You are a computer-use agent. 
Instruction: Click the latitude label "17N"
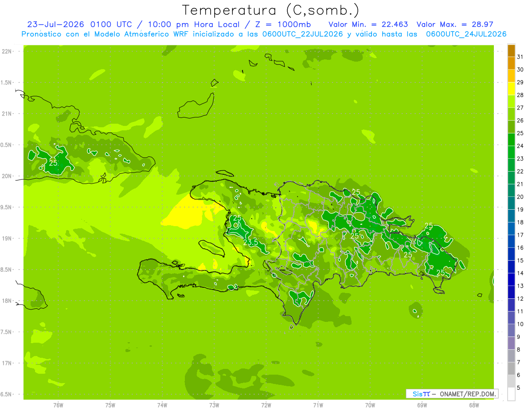pyautogui.click(x=7, y=363)
